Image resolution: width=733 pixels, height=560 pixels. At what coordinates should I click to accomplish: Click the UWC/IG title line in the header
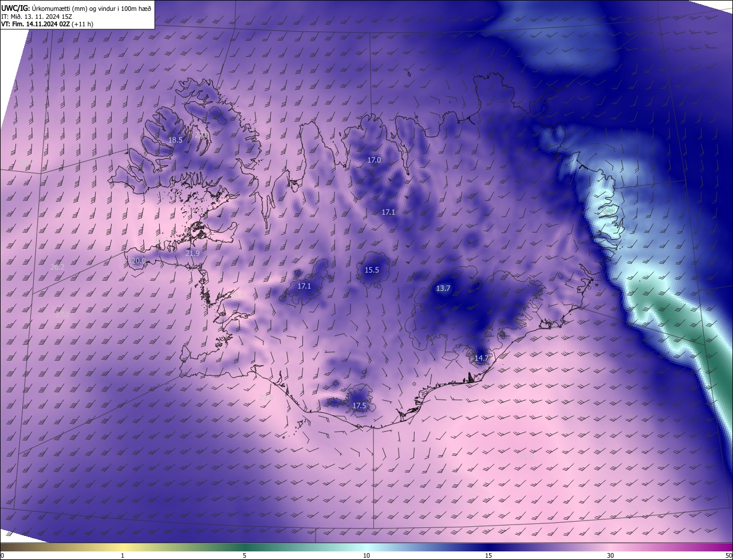click(76, 7)
